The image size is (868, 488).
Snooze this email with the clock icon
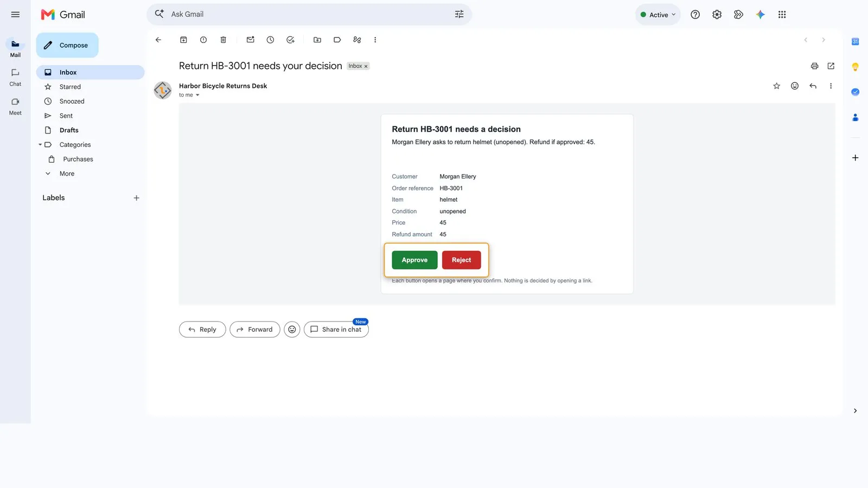(270, 40)
